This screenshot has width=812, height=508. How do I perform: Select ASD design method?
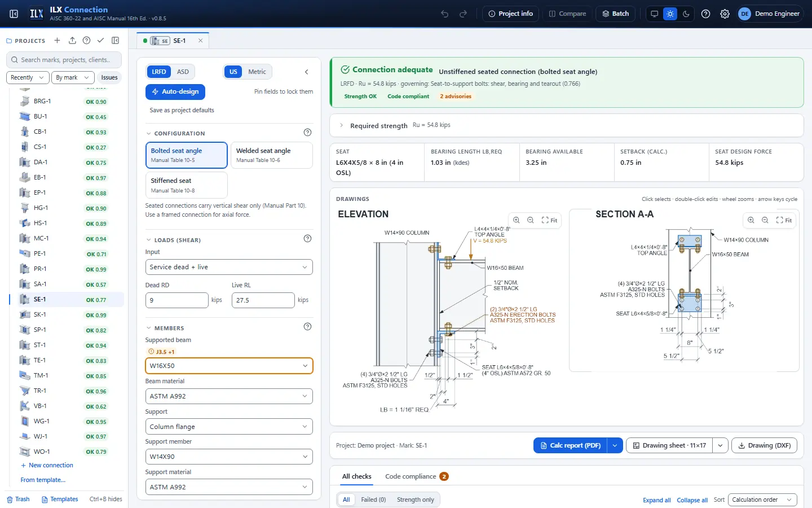[x=183, y=72]
